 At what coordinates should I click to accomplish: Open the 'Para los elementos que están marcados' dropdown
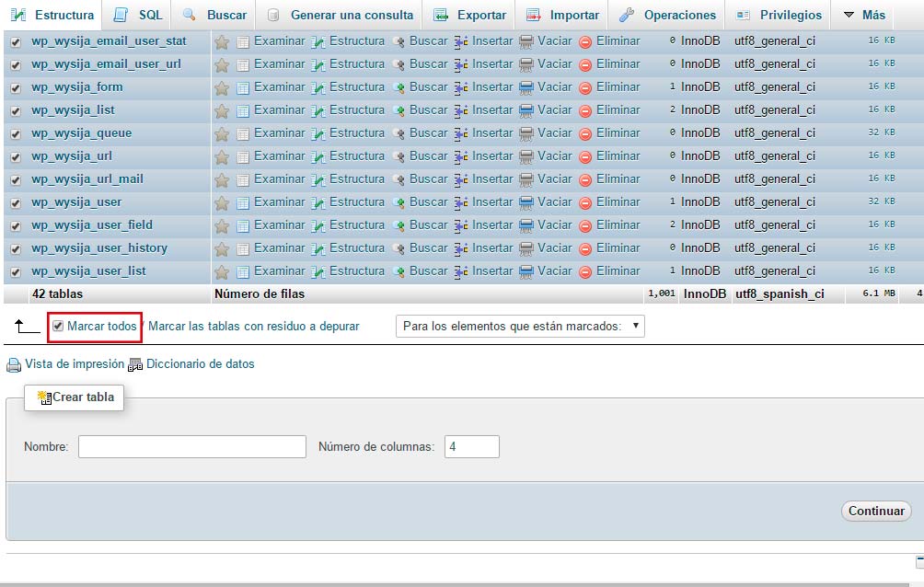click(x=520, y=327)
